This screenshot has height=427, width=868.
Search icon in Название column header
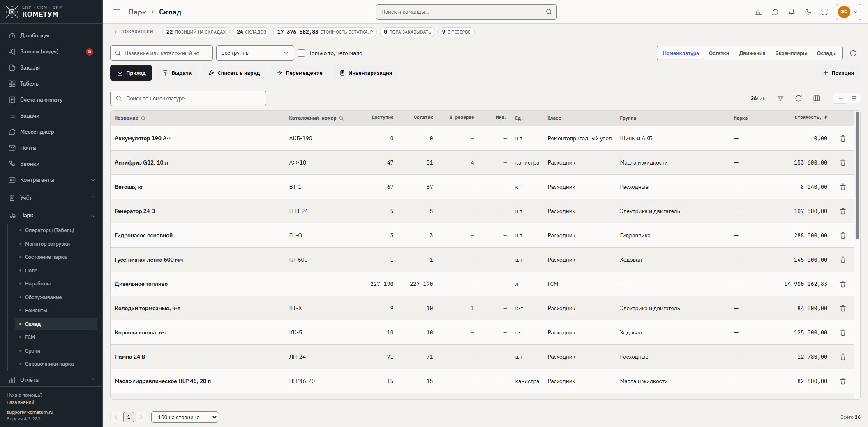(143, 118)
